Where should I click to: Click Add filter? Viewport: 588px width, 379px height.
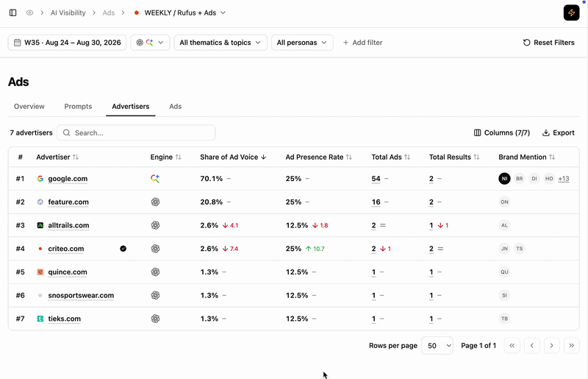pos(362,43)
